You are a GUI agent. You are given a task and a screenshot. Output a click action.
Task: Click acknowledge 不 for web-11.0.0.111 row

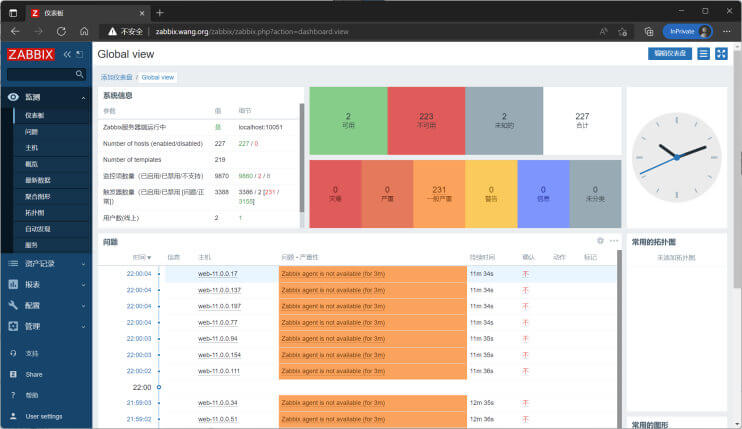[525, 371]
